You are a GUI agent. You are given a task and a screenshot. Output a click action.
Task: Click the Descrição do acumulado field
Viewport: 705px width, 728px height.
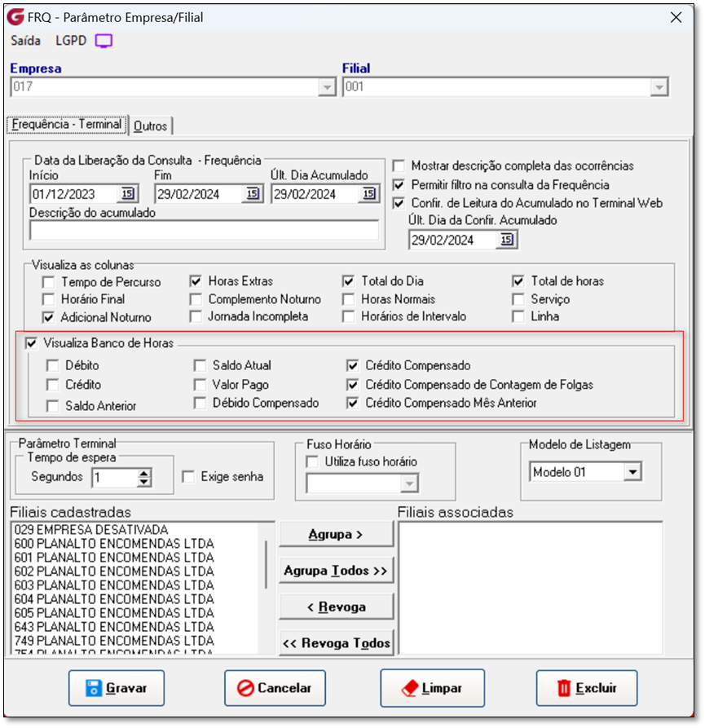205,230
